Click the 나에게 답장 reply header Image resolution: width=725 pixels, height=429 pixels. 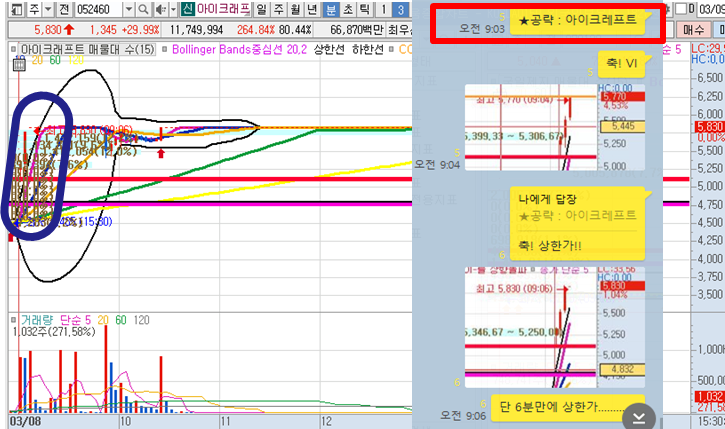point(547,200)
